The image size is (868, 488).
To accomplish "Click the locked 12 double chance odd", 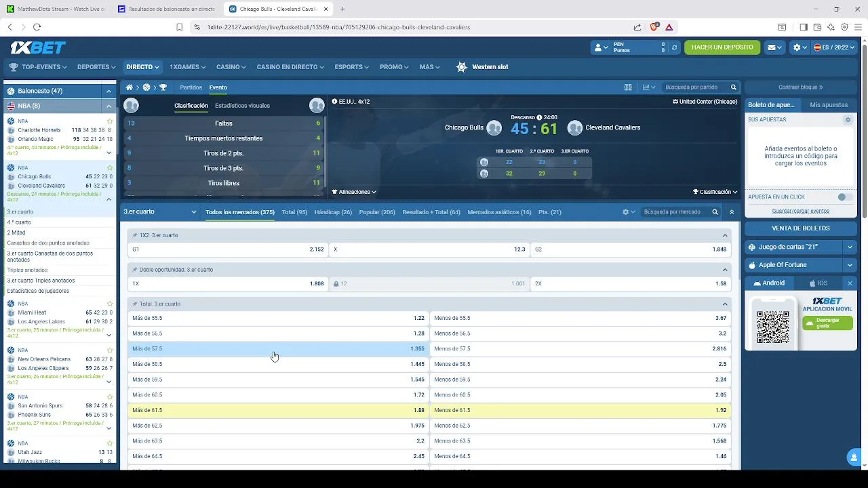I will (x=430, y=283).
